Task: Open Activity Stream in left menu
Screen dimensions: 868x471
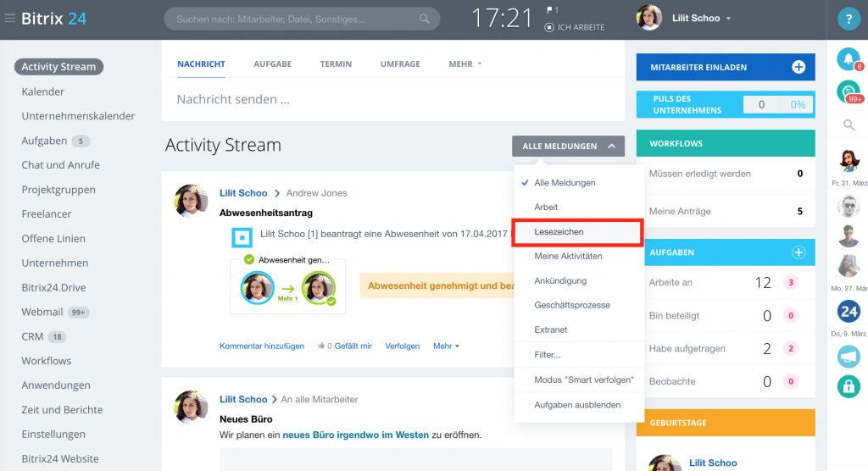Action: point(58,67)
